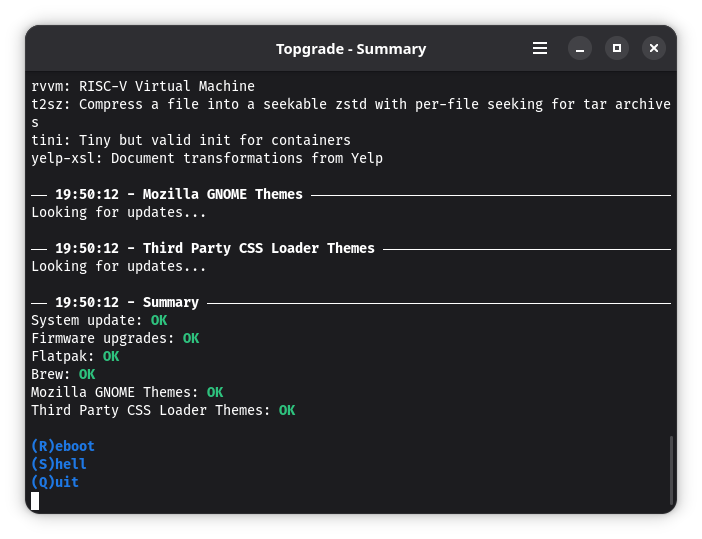Click the "Brew: OK" status line

coord(63,374)
